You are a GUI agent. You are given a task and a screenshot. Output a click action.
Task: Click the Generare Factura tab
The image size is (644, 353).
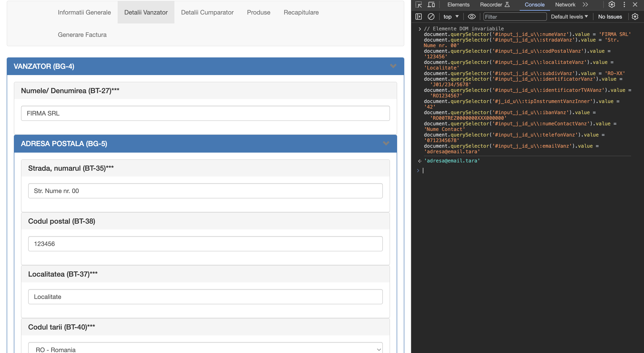pos(82,35)
